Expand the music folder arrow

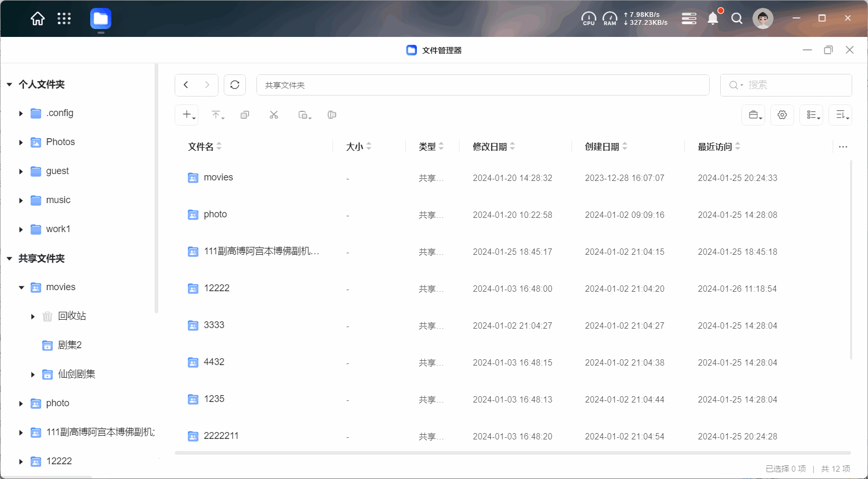click(x=21, y=200)
